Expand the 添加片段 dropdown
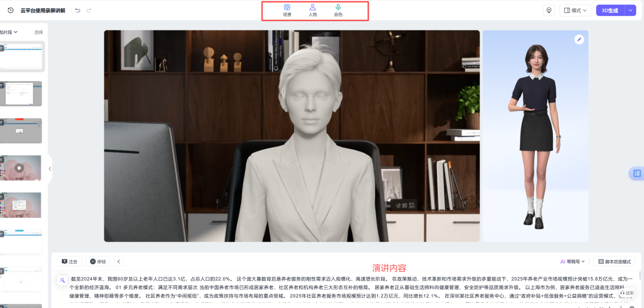 8,32
